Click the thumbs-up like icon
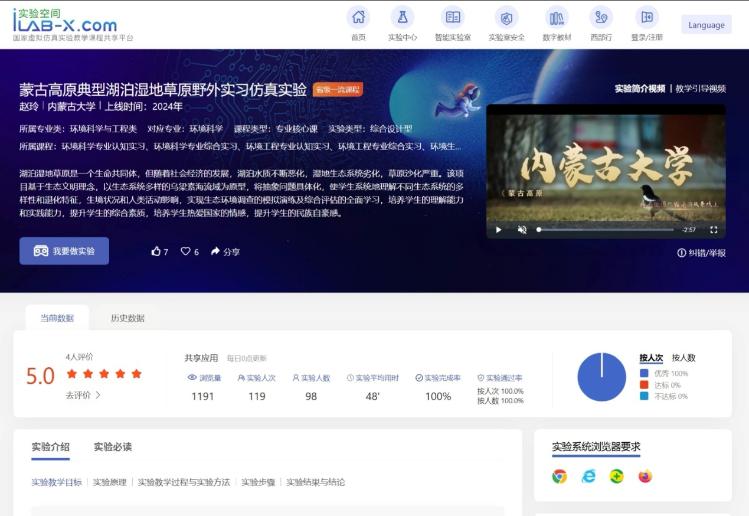This screenshot has width=749, height=516. (x=157, y=252)
